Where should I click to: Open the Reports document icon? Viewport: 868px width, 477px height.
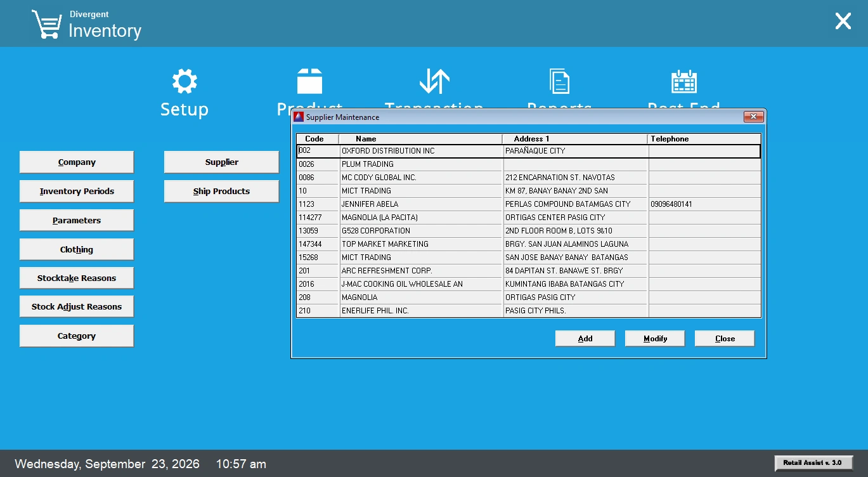click(559, 81)
